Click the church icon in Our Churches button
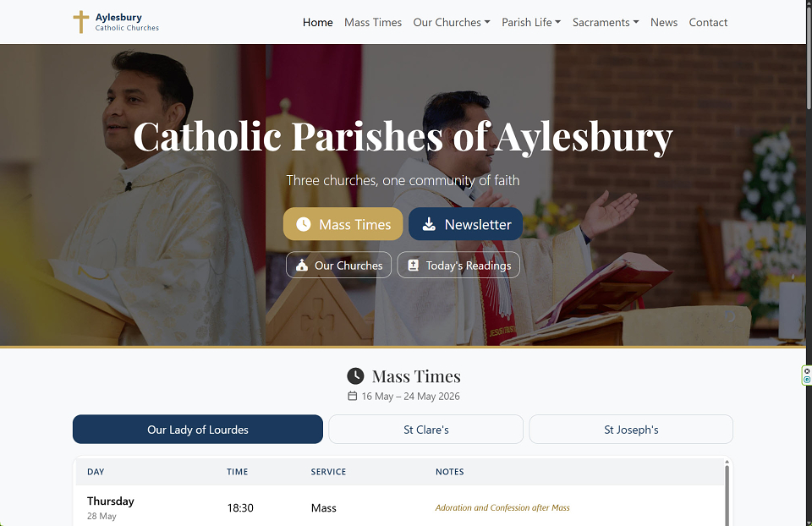Image resolution: width=812 pixels, height=526 pixels. (302, 265)
